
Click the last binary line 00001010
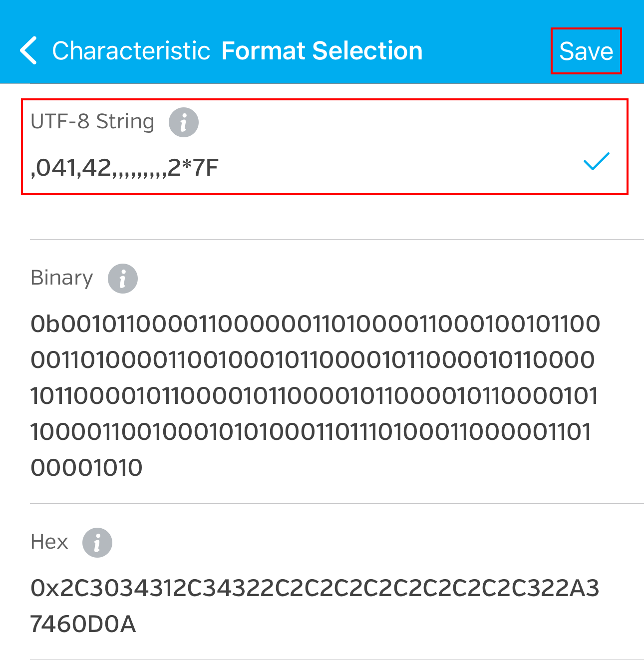point(86,468)
